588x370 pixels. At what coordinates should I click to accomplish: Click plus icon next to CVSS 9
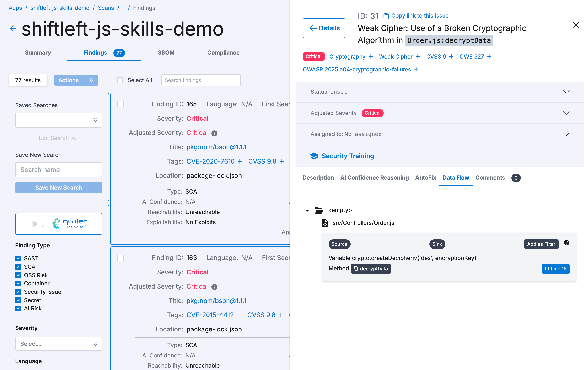[451, 56]
